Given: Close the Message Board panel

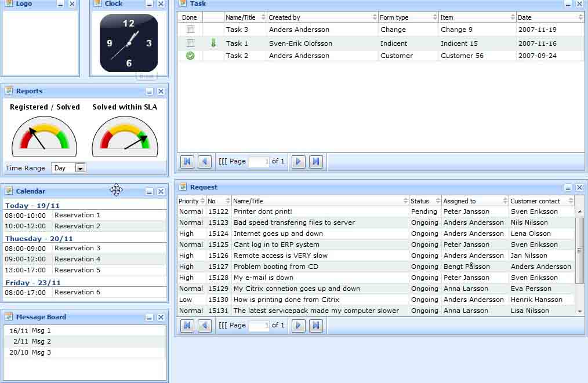Looking at the screenshot, I should (161, 318).
